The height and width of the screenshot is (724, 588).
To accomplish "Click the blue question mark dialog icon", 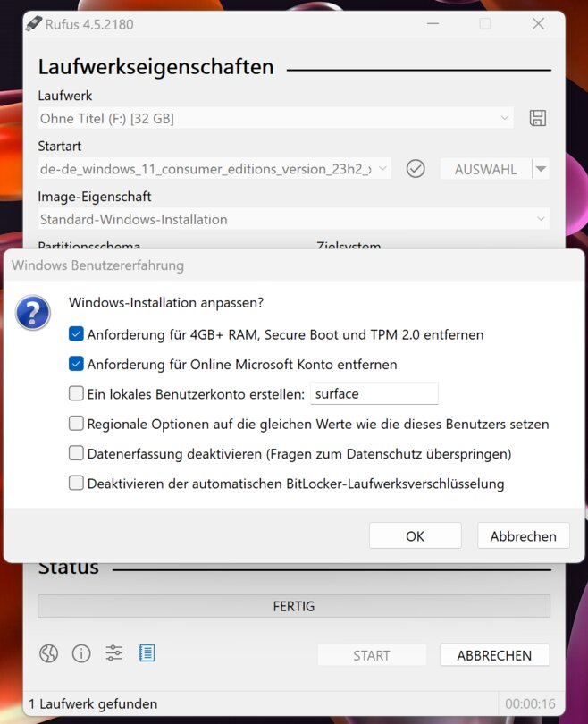I will pyautogui.click(x=33, y=314).
